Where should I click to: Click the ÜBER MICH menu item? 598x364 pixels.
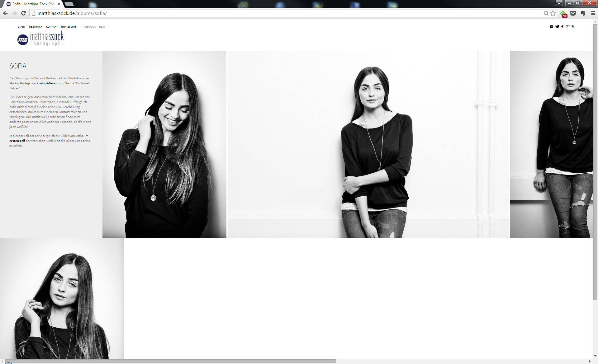click(36, 26)
